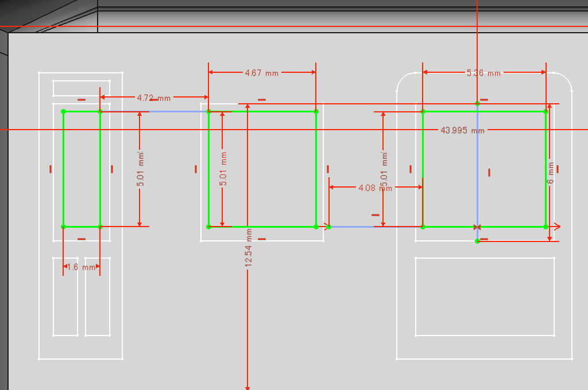The width and height of the screenshot is (588, 390).
Task: Select the vertical constraint glyph right of blue vertical line
Action: (x=489, y=172)
